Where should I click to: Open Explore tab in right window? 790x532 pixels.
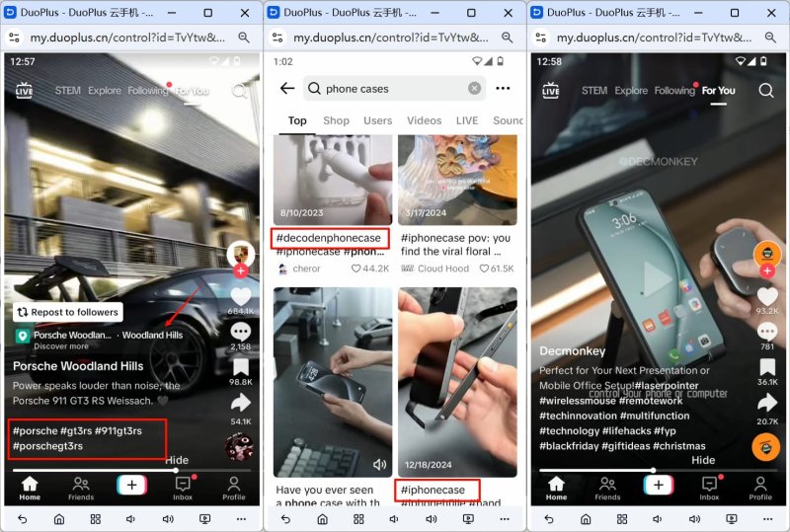coord(631,91)
